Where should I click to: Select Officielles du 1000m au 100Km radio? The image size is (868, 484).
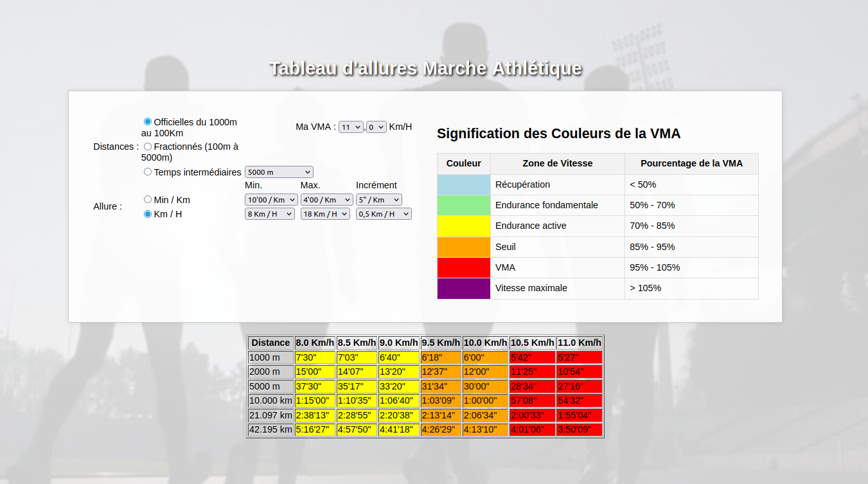click(148, 121)
